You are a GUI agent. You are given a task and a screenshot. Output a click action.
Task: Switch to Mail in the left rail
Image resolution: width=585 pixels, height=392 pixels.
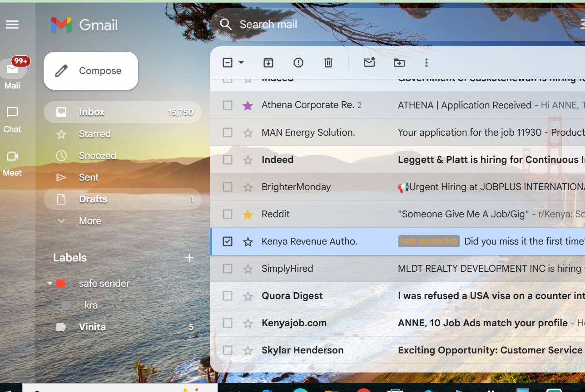click(12, 73)
